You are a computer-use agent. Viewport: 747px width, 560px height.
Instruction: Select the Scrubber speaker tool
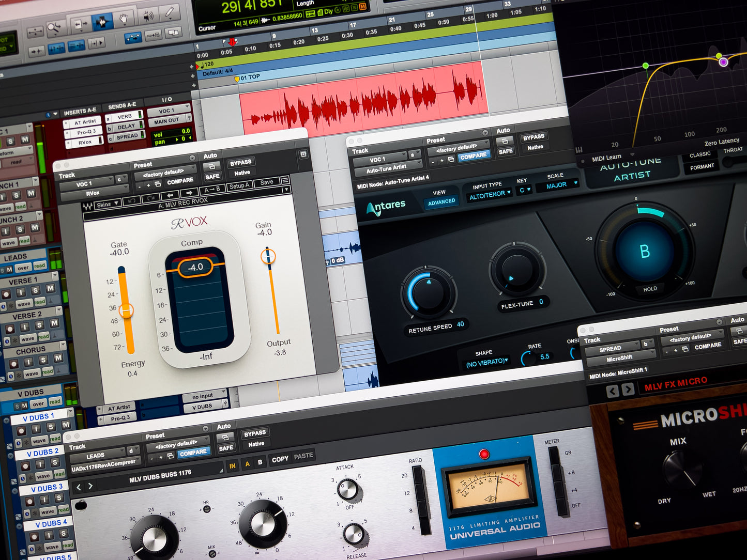pos(147,15)
